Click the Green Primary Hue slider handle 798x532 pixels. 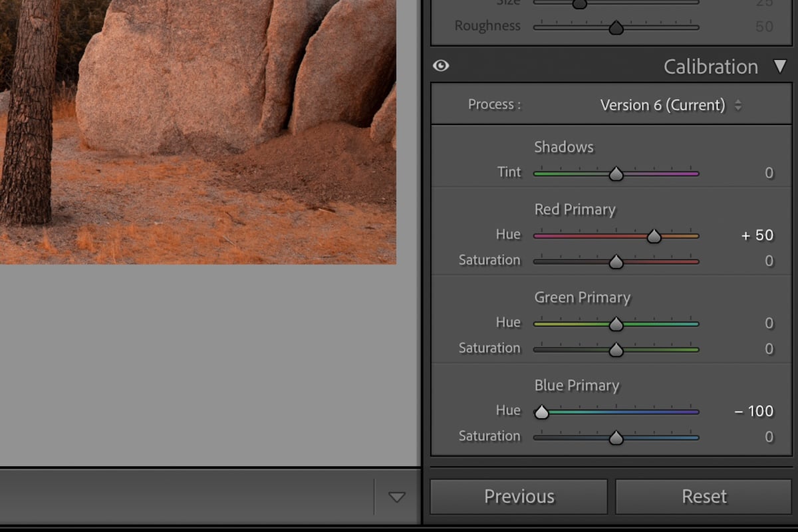pos(616,323)
